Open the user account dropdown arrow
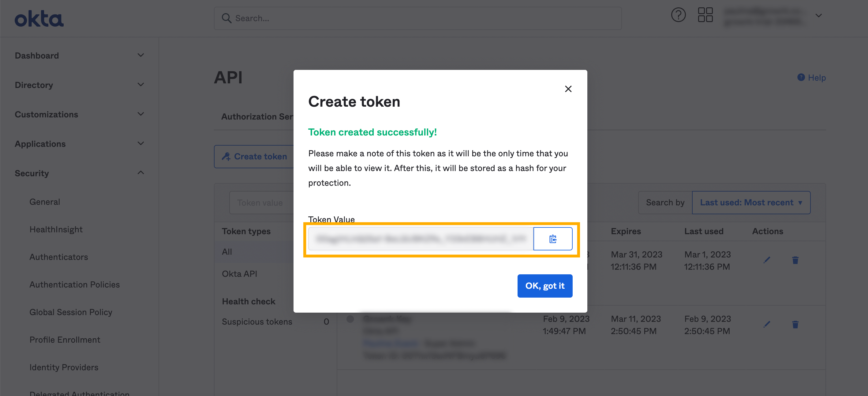The height and width of the screenshot is (396, 868). click(818, 16)
